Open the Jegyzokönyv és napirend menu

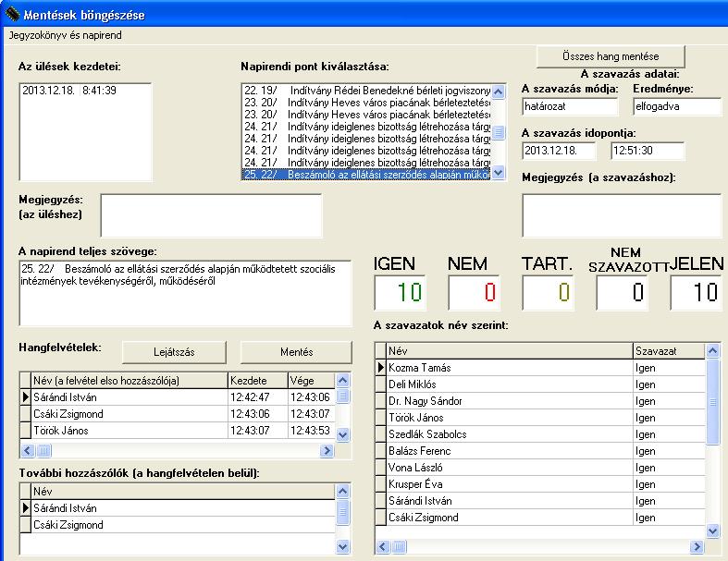point(66,35)
